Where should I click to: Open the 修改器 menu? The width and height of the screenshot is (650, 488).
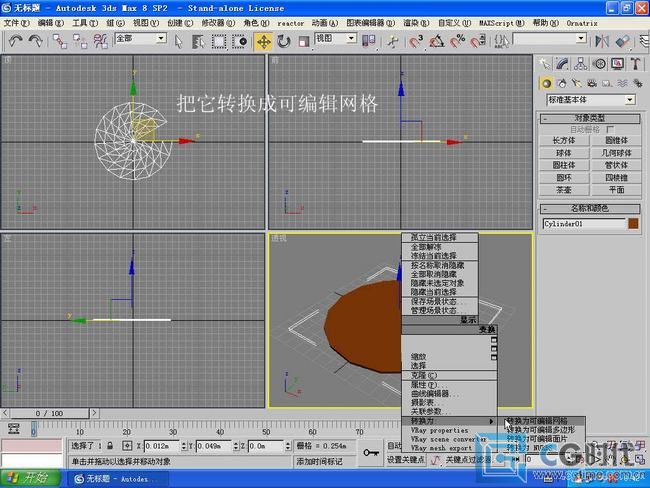218,23
